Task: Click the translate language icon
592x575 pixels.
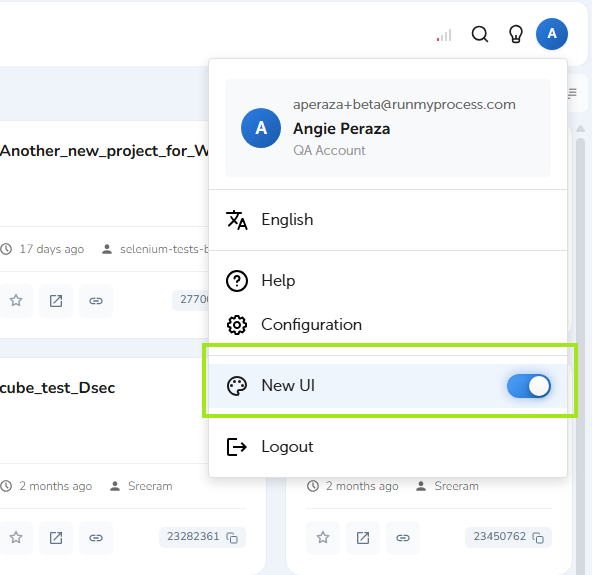Action: tap(237, 220)
